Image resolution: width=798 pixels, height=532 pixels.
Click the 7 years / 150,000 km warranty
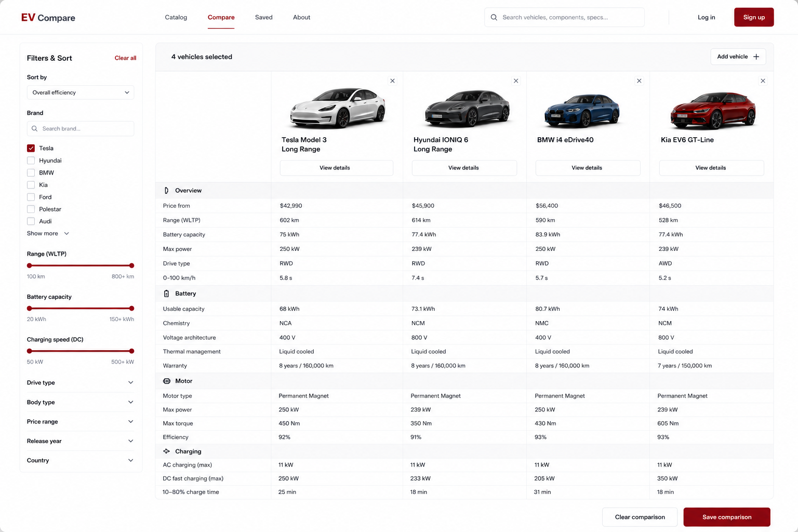pos(685,366)
